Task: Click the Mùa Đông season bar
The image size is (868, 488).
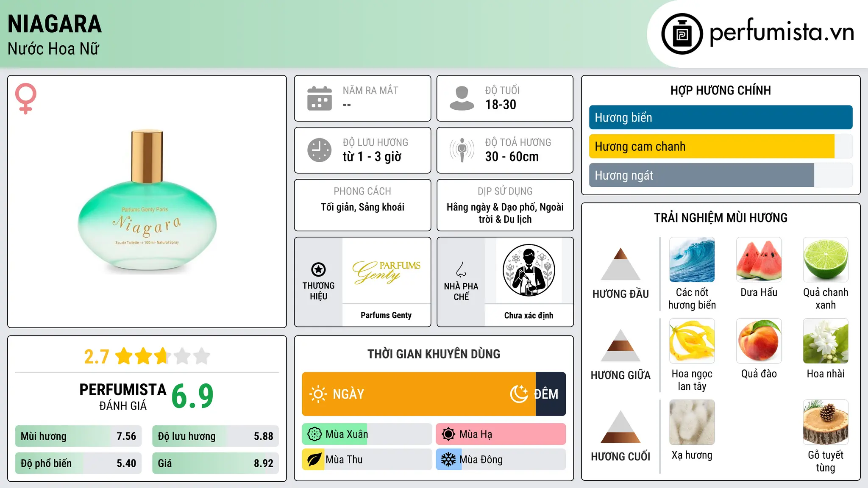Action: coord(501,460)
